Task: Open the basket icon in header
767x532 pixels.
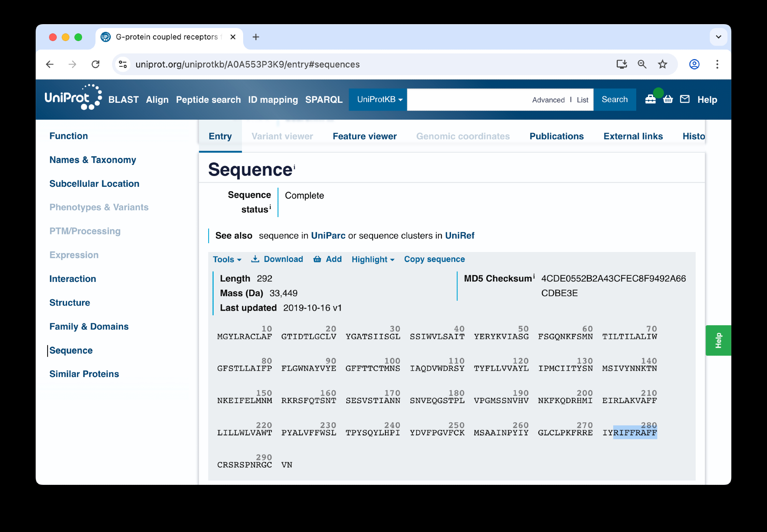Action: tap(668, 99)
